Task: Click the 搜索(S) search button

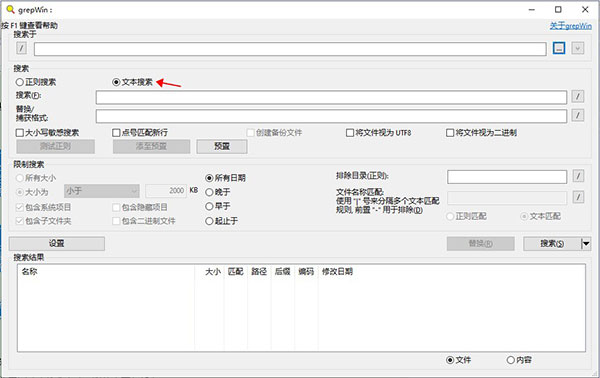Action: (x=552, y=244)
